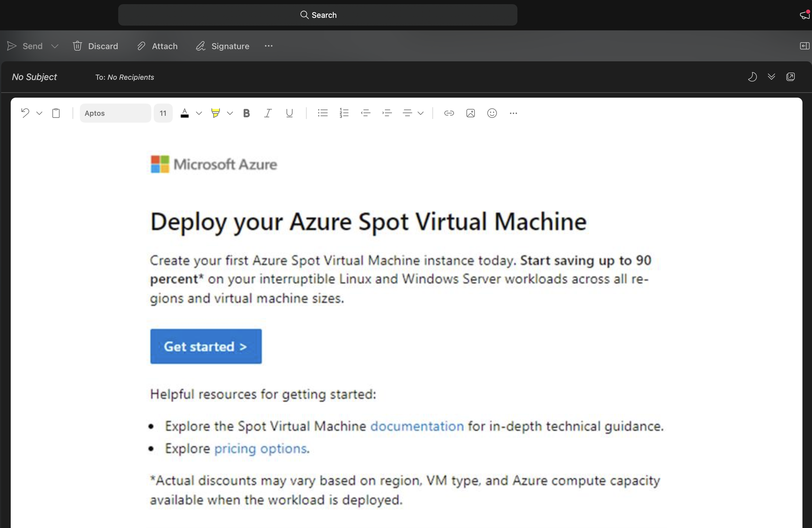Click the clipboard paste icon

coord(56,113)
